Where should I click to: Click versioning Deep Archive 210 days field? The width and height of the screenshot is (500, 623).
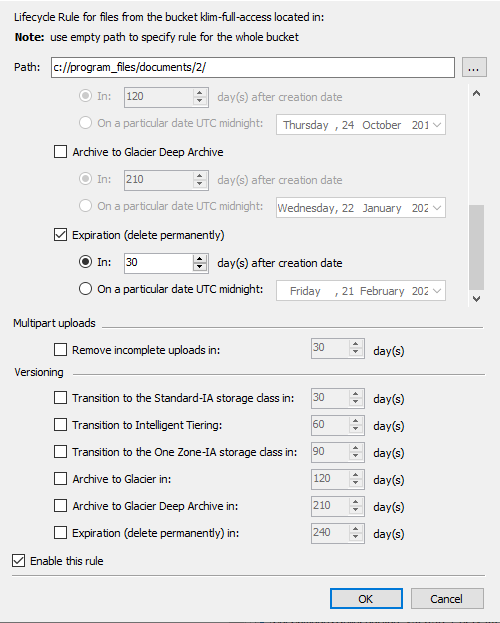coord(331,506)
